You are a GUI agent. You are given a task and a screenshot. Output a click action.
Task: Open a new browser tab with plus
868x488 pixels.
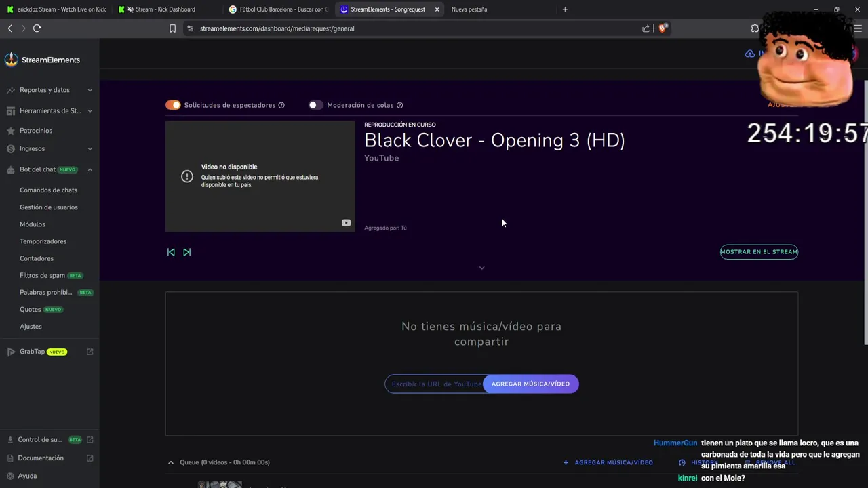565,9
